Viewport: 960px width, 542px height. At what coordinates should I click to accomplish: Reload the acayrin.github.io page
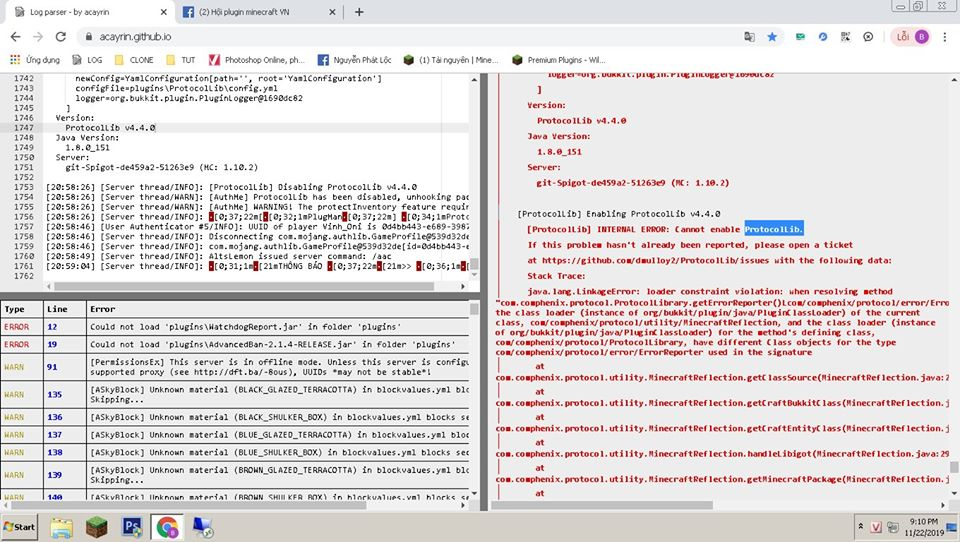(x=61, y=37)
